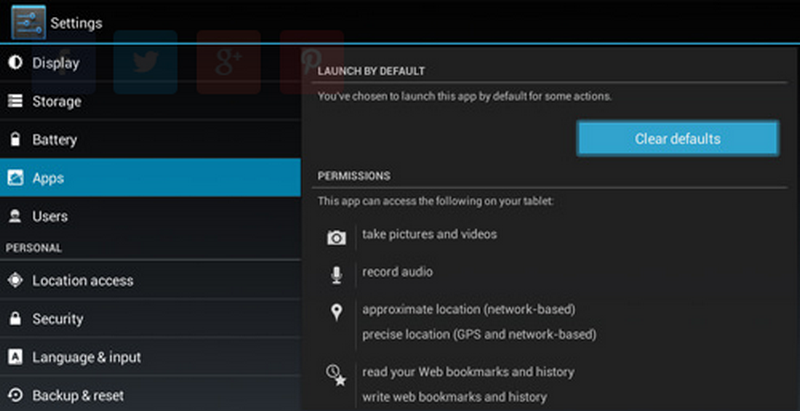Click the camera permission icon
The height and width of the screenshot is (411, 800).
coord(336,238)
